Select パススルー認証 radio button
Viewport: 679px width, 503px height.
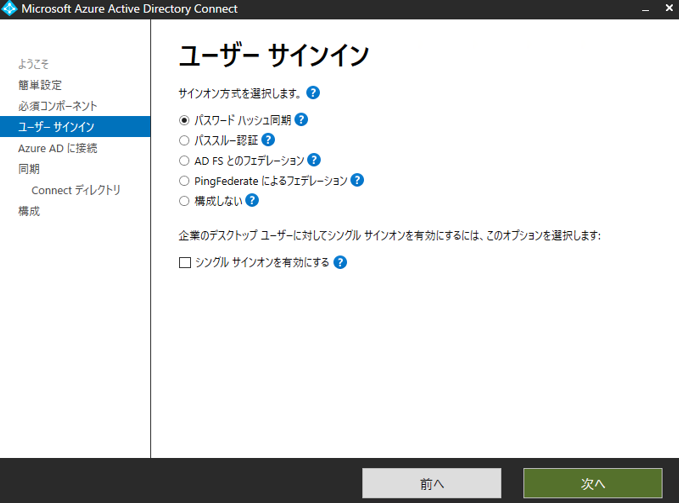(x=184, y=140)
